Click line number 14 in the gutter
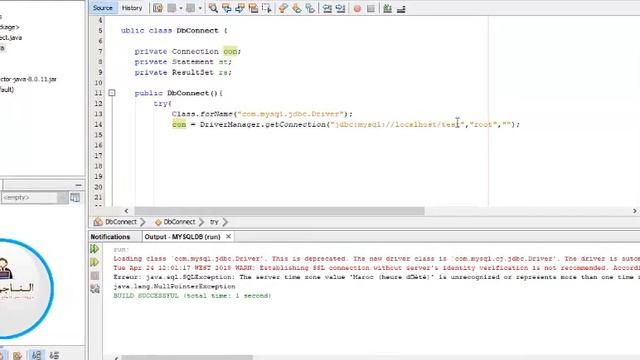This screenshot has height=360, width=640. pyautogui.click(x=98, y=124)
